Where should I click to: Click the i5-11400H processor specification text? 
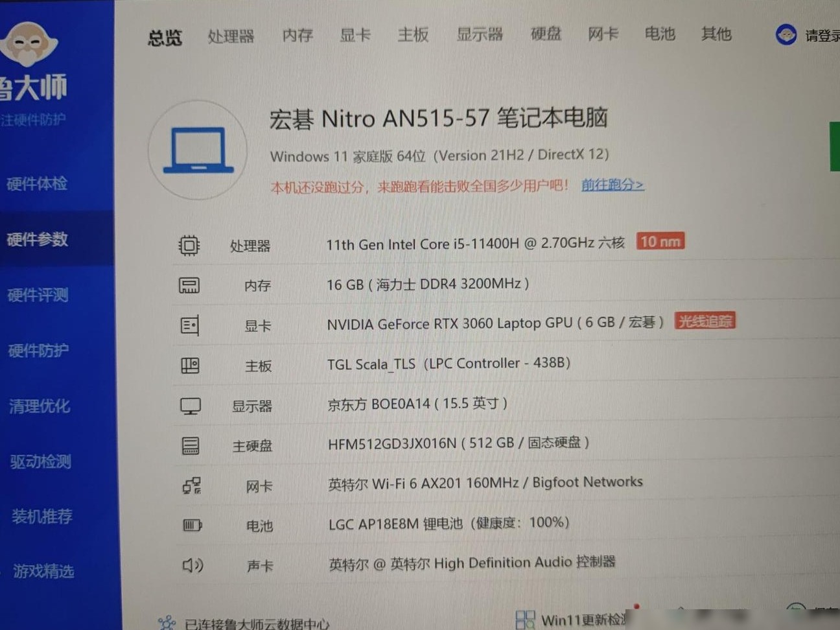coord(475,243)
